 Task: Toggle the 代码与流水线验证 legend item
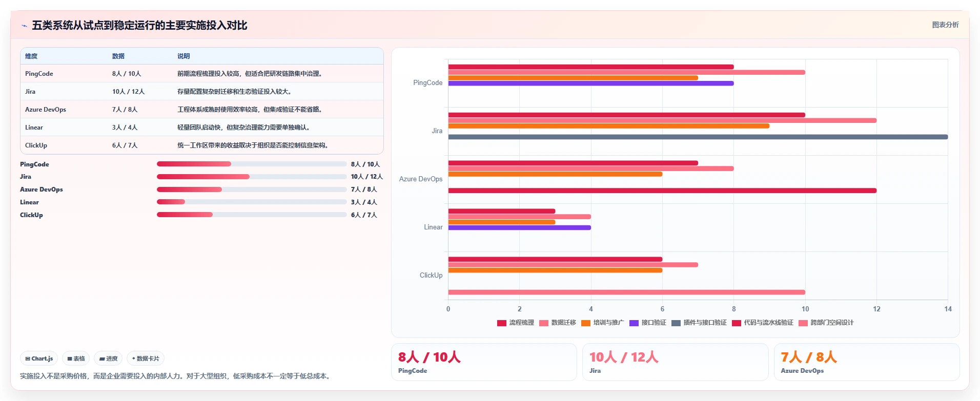(763, 323)
